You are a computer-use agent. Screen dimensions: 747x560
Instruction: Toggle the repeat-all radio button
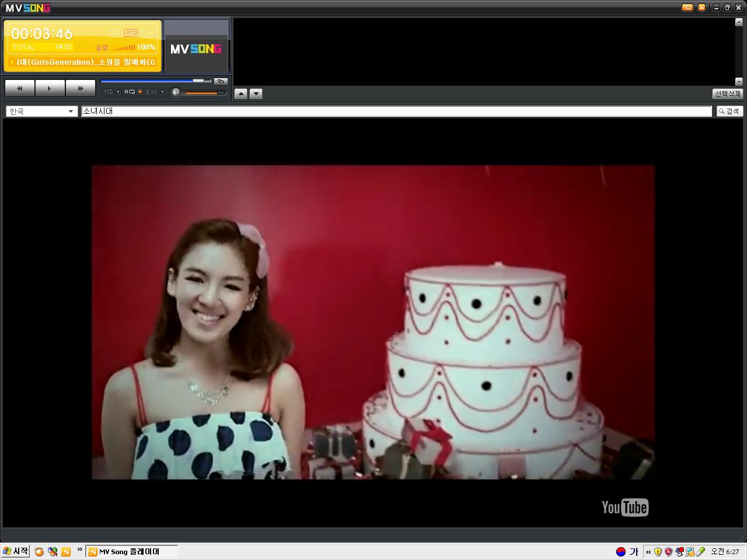[140, 92]
